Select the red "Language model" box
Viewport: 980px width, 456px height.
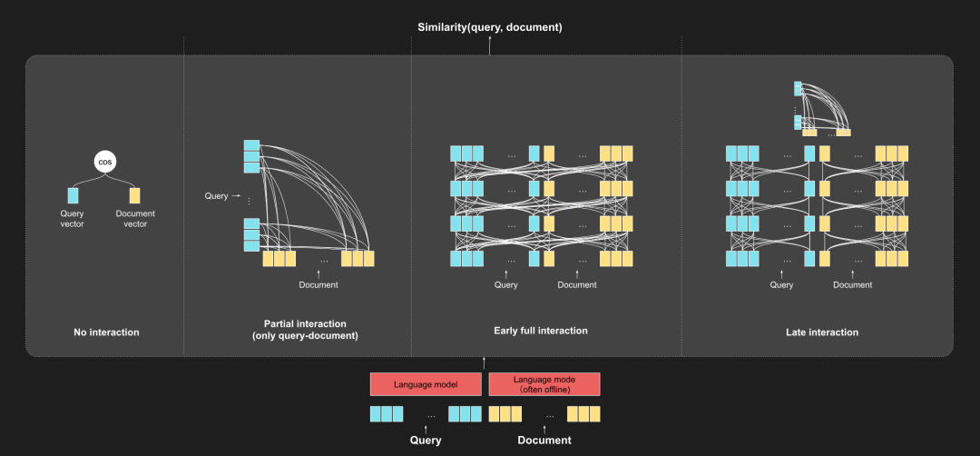tap(426, 384)
